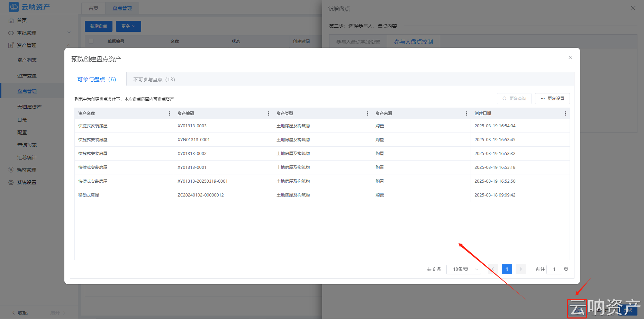Close the 预览创建盘点资产 dialog
This screenshot has height=319, width=644.
coord(570,57)
